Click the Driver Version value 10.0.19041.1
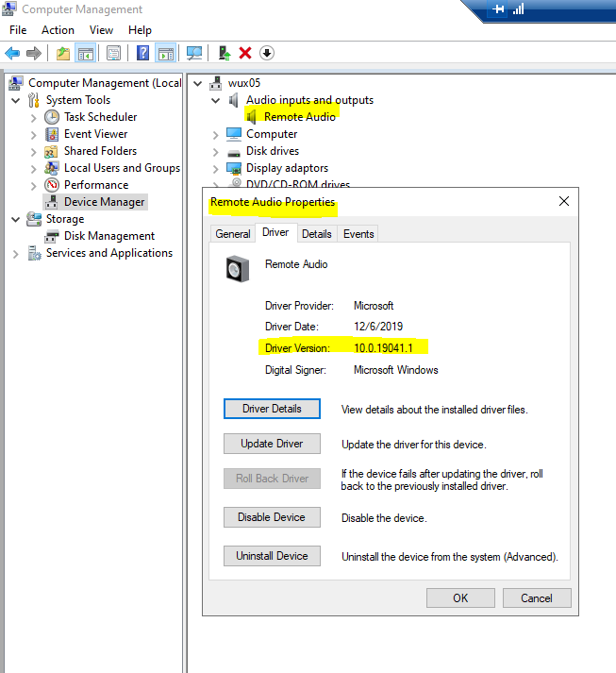616x673 pixels. pyautogui.click(x=383, y=348)
